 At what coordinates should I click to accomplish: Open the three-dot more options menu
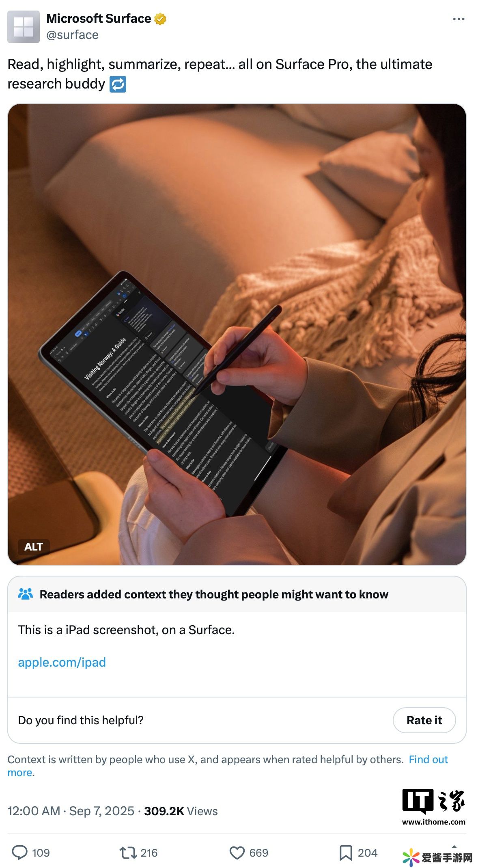coord(459,19)
